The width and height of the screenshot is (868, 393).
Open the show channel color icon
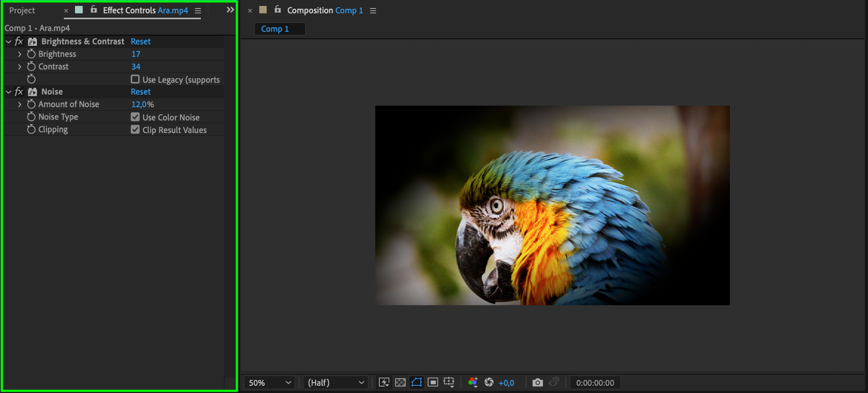(473, 382)
